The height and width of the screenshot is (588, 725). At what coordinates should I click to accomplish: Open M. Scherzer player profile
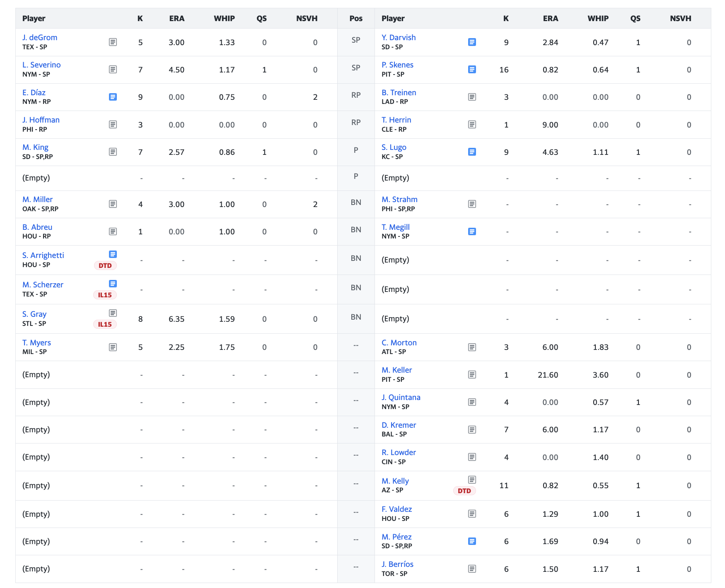coord(43,284)
